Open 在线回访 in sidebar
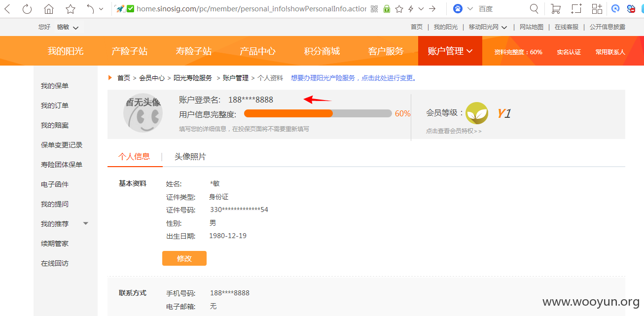This screenshot has height=316, width=644. [x=55, y=263]
